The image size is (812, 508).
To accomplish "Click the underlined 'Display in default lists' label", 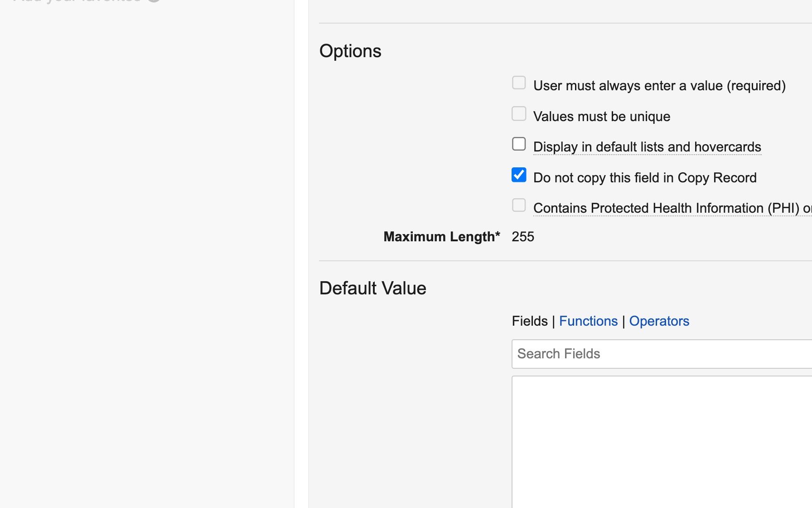I will click(647, 147).
